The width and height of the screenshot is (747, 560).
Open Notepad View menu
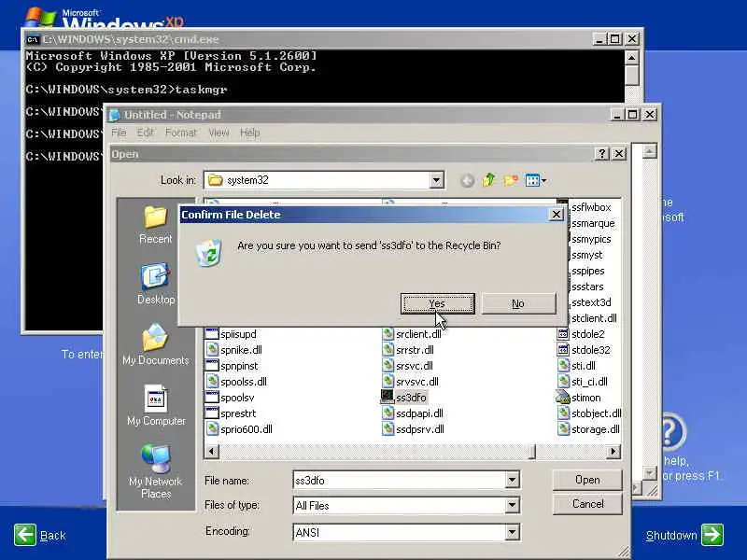coord(218,133)
